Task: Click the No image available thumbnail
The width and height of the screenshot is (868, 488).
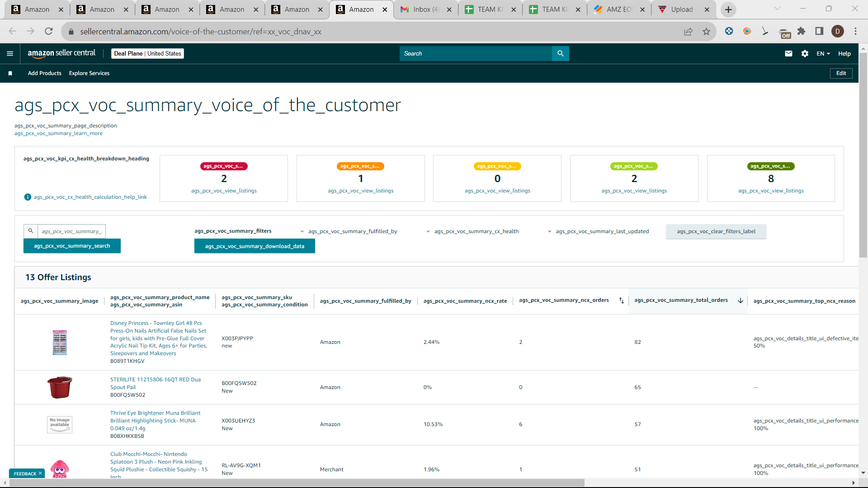Action: point(60,424)
